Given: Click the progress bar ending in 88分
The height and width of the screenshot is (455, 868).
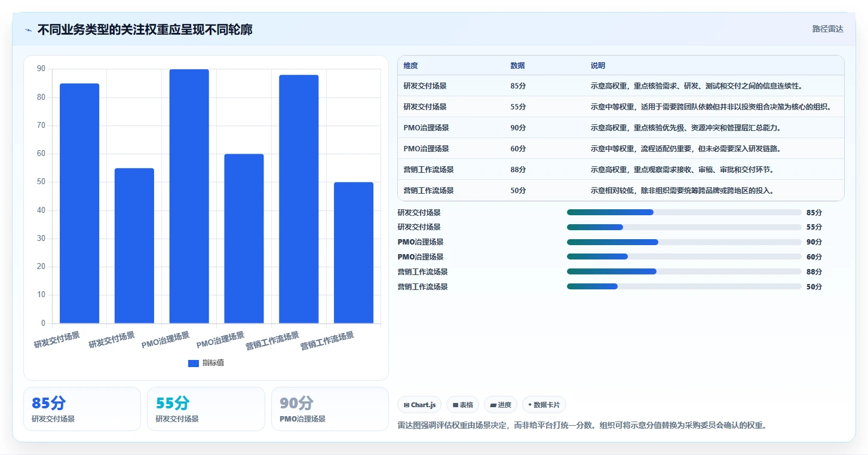Looking at the screenshot, I should (684, 271).
